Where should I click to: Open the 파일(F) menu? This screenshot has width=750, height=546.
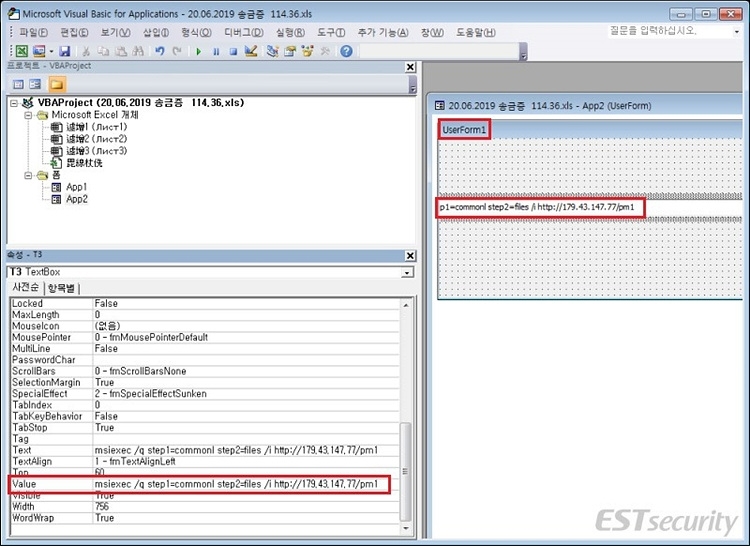33,33
